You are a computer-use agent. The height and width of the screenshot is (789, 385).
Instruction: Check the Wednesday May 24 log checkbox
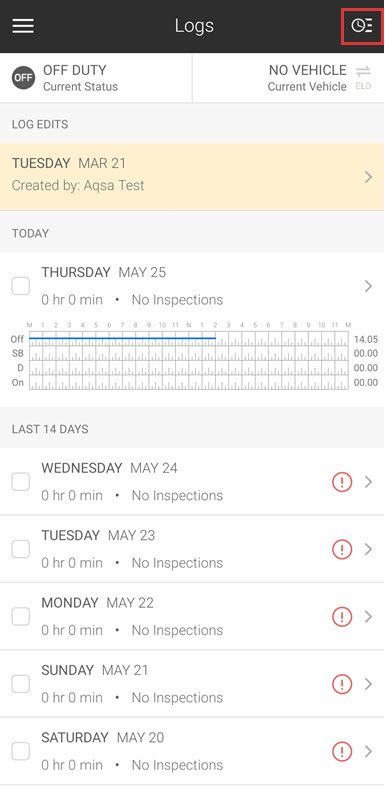click(x=21, y=482)
